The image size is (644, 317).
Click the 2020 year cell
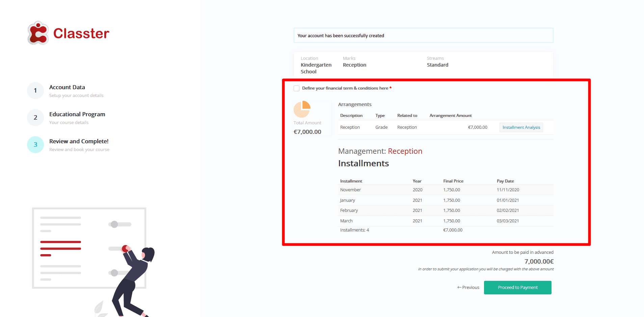[x=418, y=190]
